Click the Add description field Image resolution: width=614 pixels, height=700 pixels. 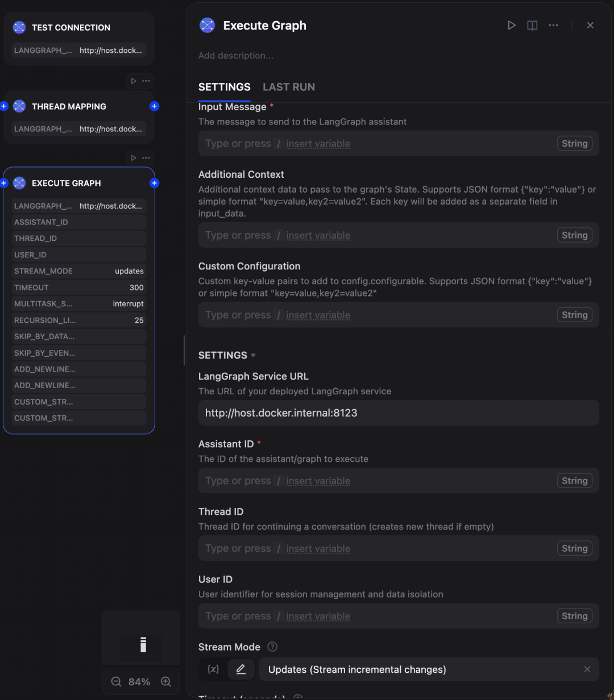(236, 55)
